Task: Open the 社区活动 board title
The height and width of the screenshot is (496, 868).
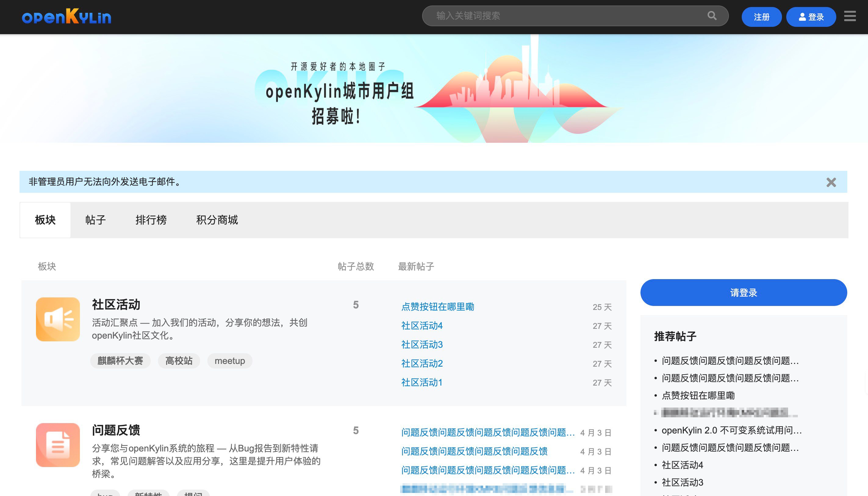Action: pyautogui.click(x=116, y=304)
